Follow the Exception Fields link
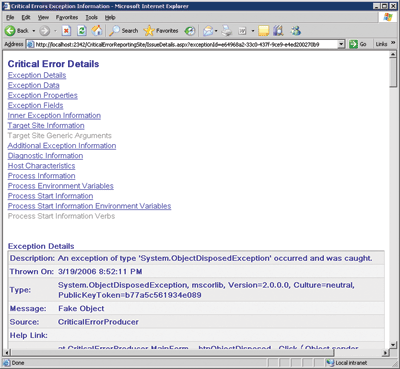Viewport: 400px width, 369px height. (x=35, y=105)
